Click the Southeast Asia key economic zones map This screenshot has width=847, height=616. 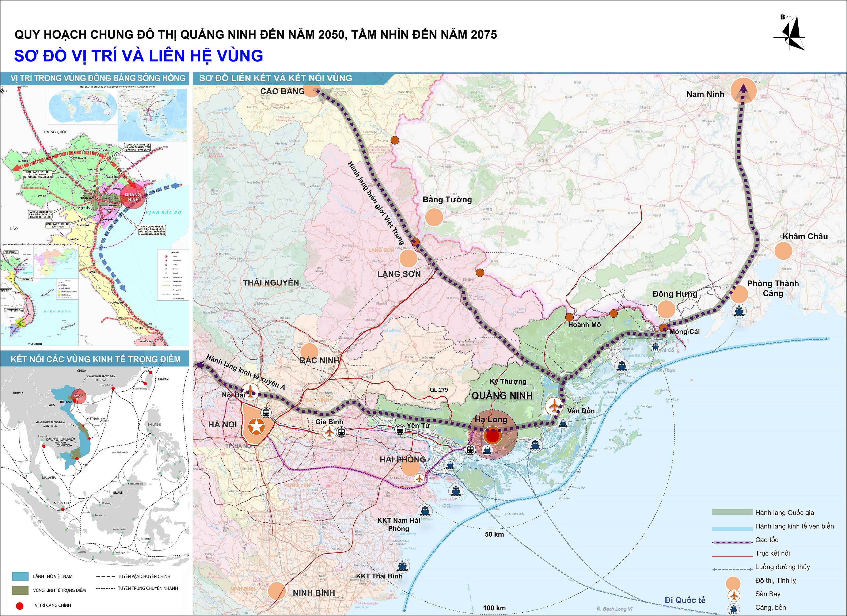(x=94, y=466)
